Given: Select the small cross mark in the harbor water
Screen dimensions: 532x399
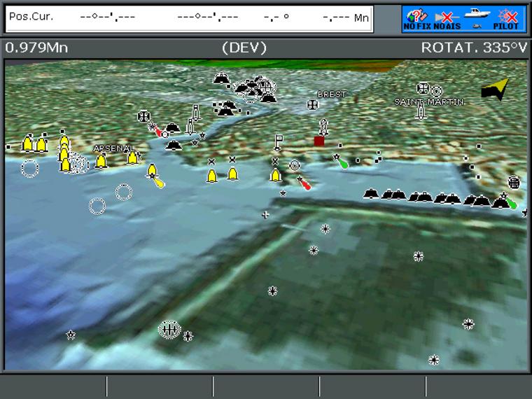Looking at the screenshot, I should 266,215.
